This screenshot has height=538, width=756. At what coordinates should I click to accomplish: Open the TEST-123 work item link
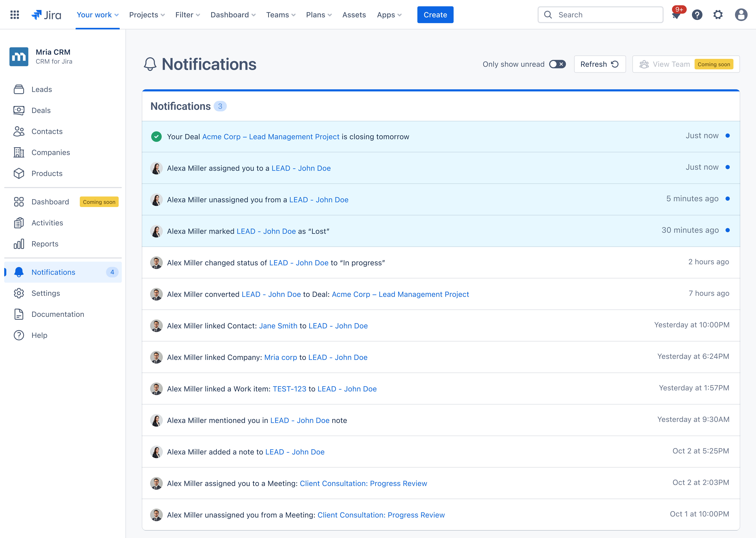tap(290, 389)
